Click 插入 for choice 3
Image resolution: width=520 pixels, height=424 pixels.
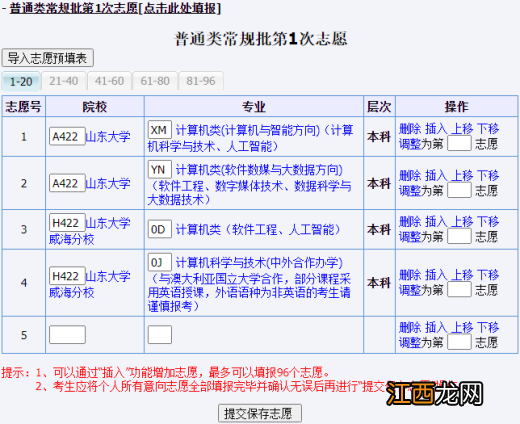[x=436, y=221]
